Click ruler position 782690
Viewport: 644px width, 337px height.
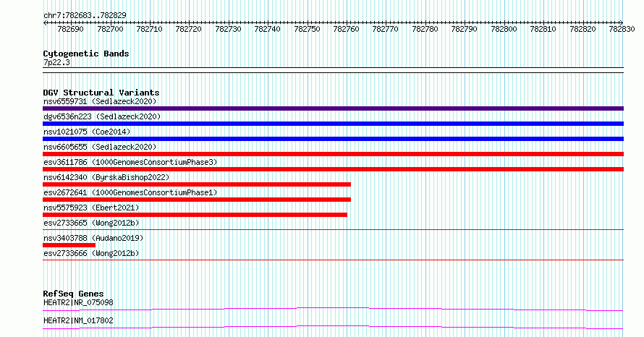tap(71, 29)
